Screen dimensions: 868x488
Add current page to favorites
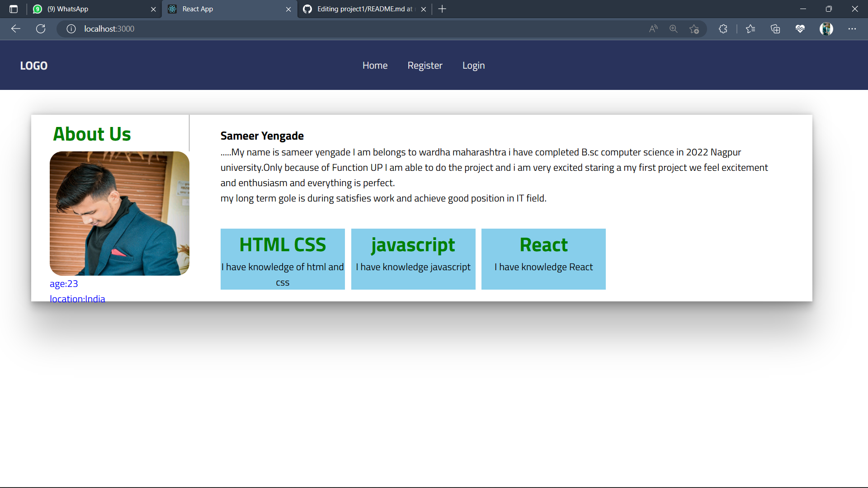click(x=695, y=29)
